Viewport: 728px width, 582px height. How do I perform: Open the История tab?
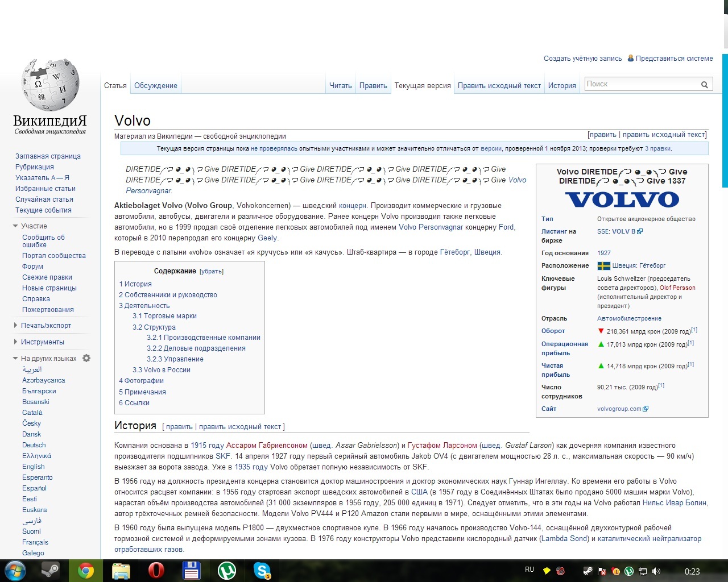(x=562, y=86)
